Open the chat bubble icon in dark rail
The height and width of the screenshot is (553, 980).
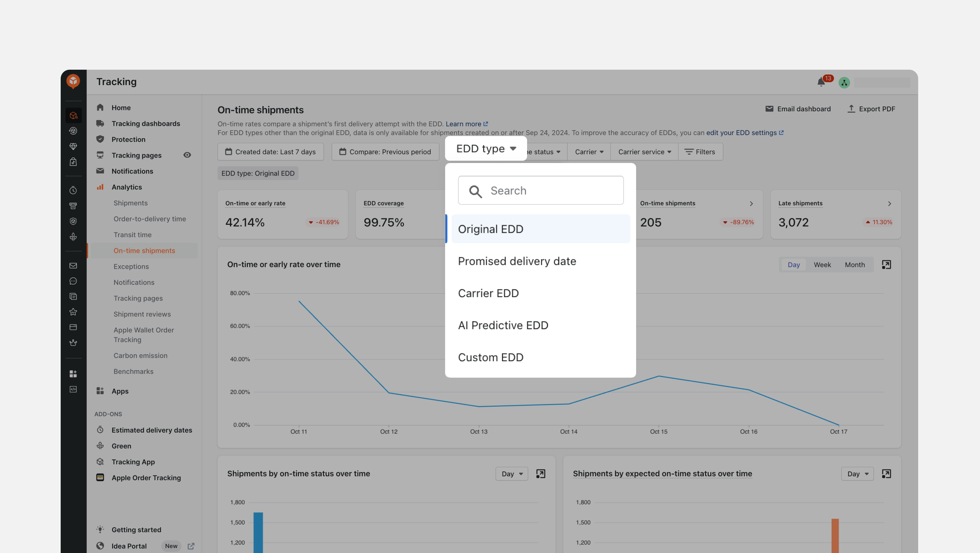tap(73, 281)
